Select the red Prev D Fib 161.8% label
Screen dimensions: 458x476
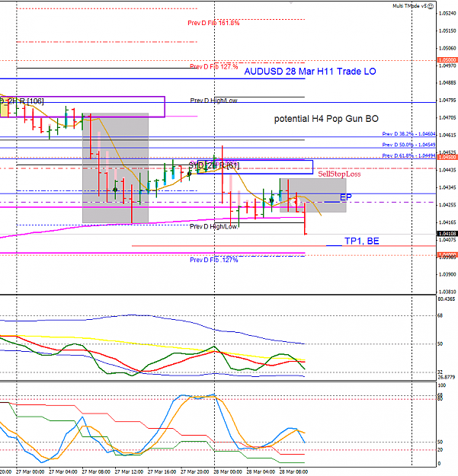coord(213,23)
